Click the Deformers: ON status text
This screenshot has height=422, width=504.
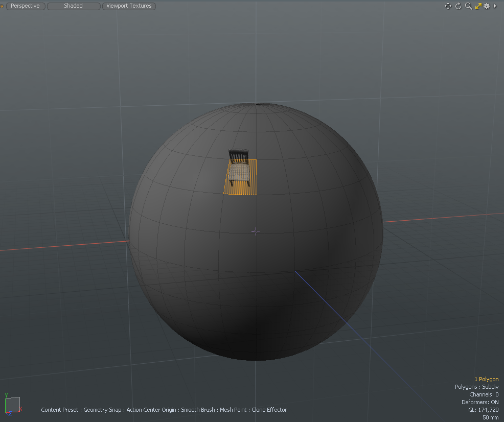pos(480,402)
